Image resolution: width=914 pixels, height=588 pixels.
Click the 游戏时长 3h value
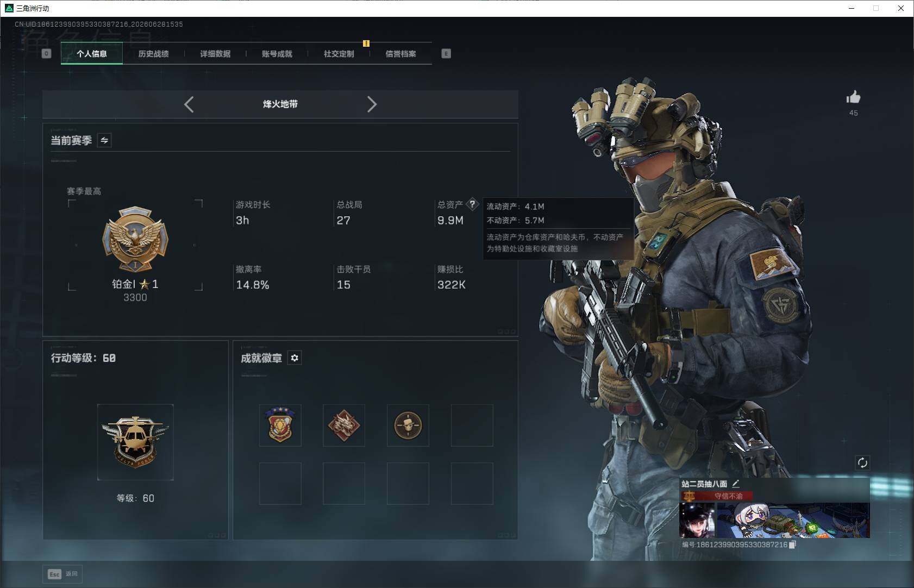click(x=242, y=221)
